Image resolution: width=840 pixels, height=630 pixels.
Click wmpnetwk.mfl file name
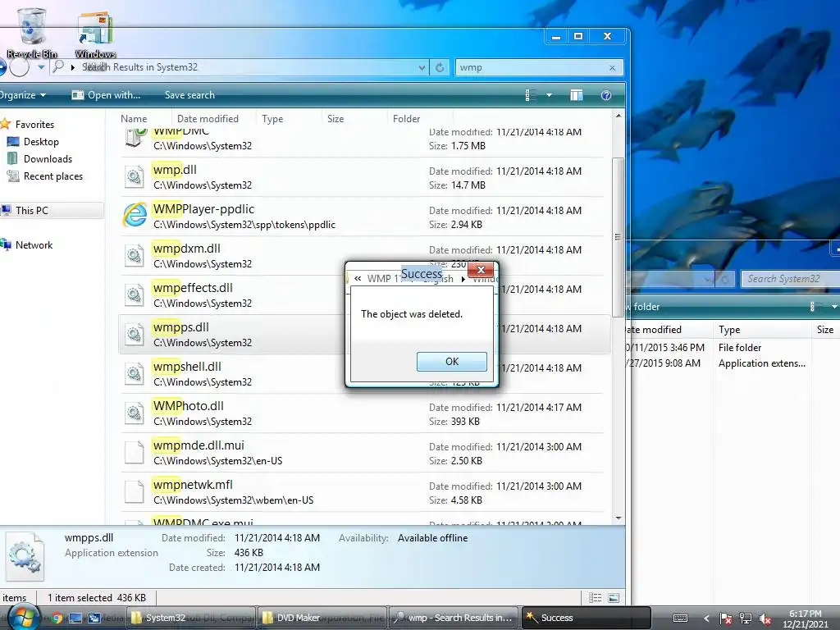(193, 485)
